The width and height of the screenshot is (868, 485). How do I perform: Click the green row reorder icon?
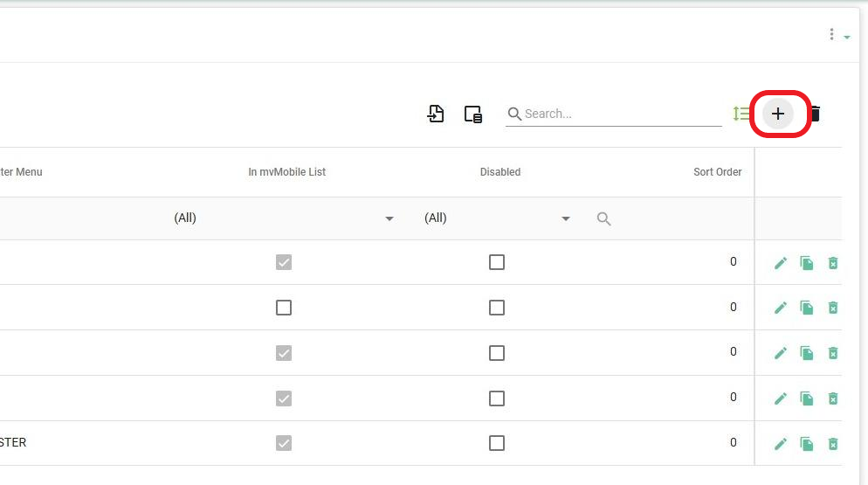click(x=741, y=114)
